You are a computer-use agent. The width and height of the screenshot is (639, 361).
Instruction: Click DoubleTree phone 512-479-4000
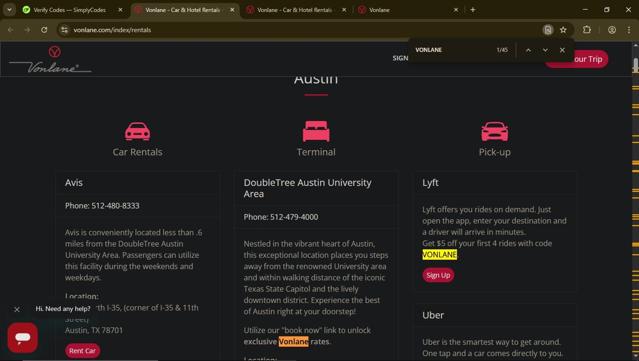281,217
